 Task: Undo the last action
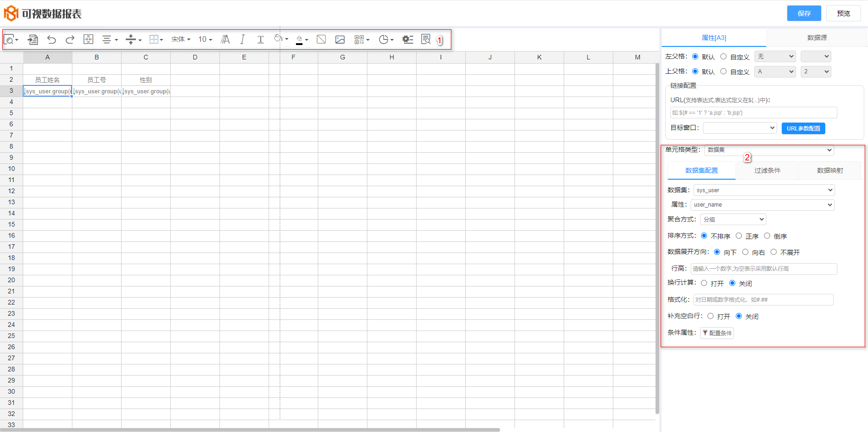[51, 39]
